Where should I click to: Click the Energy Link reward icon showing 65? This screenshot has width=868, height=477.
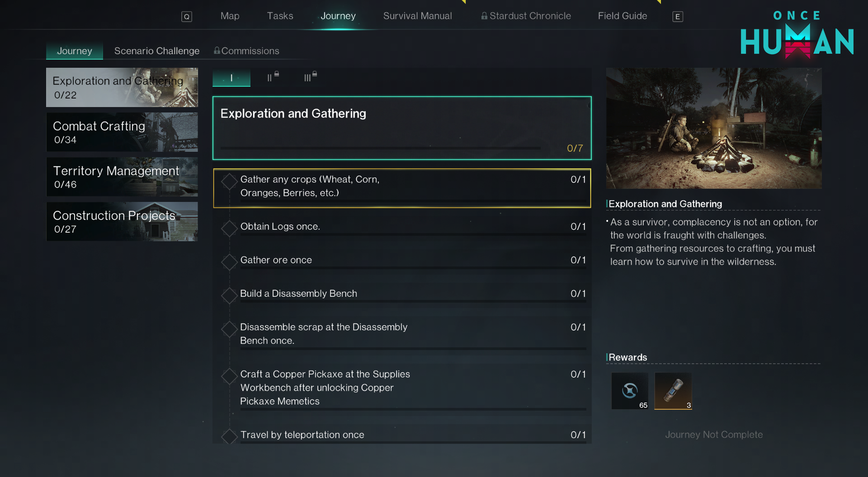pos(629,391)
